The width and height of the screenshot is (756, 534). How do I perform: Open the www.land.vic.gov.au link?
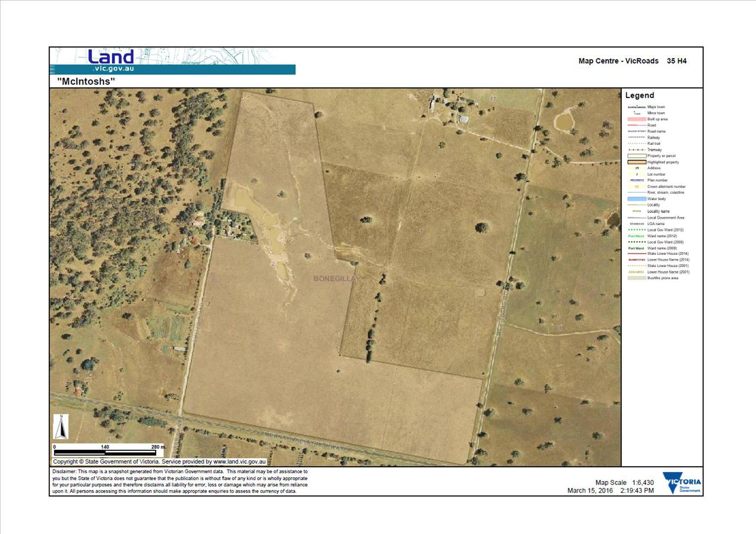pos(239,462)
